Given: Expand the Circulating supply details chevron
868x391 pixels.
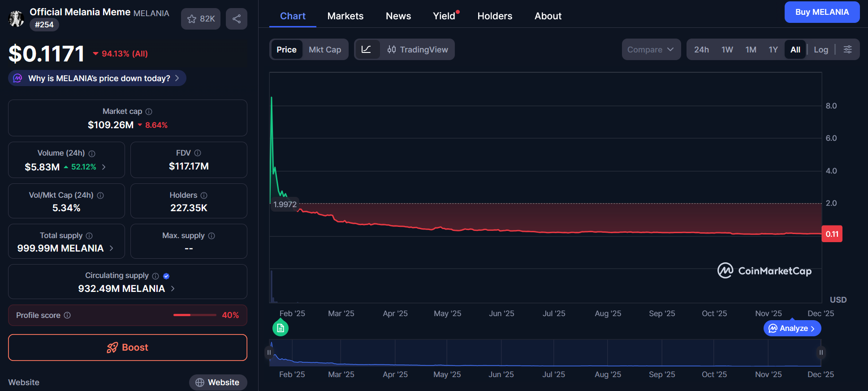Looking at the screenshot, I should tap(173, 289).
